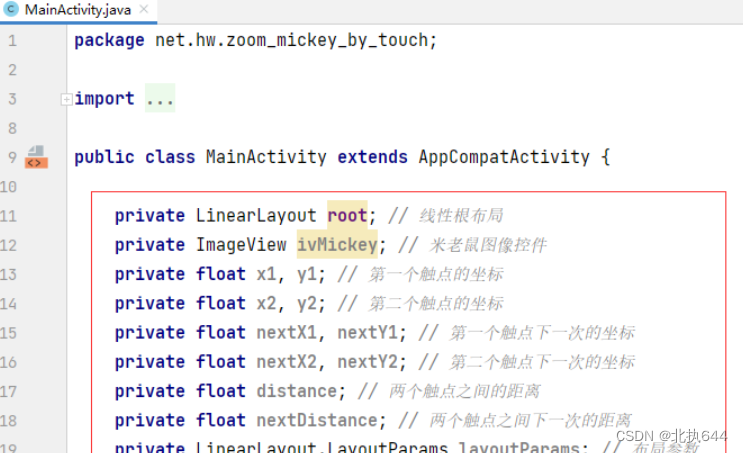
Task: Click the nextY1 variable
Action: coord(367,333)
